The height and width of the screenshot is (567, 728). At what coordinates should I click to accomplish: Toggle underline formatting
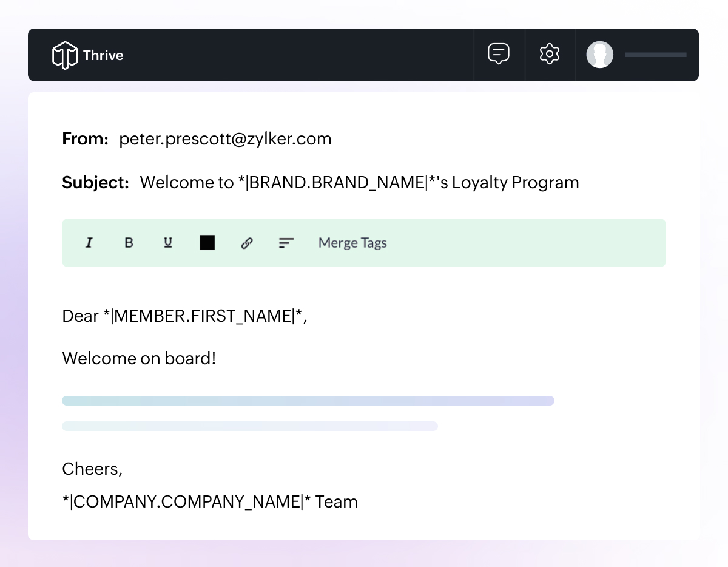pyautogui.click(x=168, y=243)
